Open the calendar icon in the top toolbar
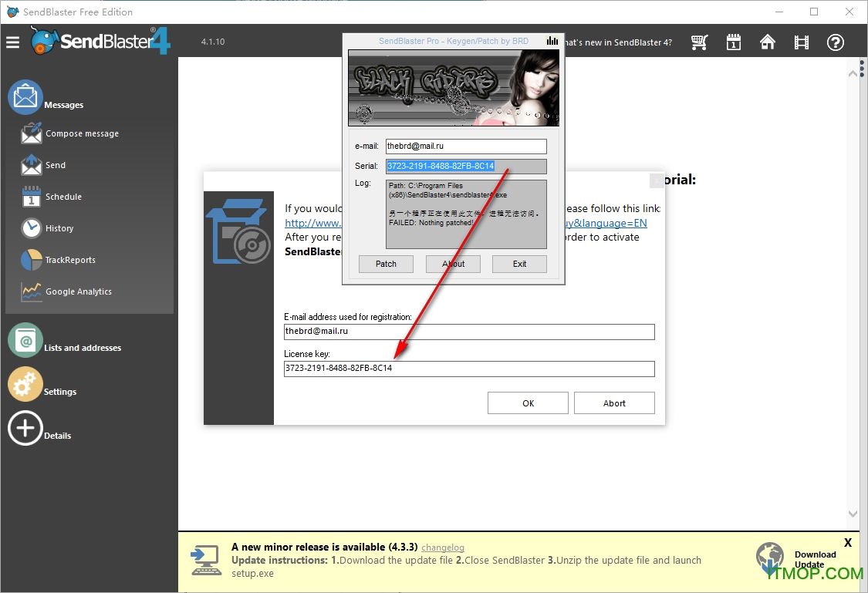Image resolution: width=868 pixels, height=593 pixels. 734,42
